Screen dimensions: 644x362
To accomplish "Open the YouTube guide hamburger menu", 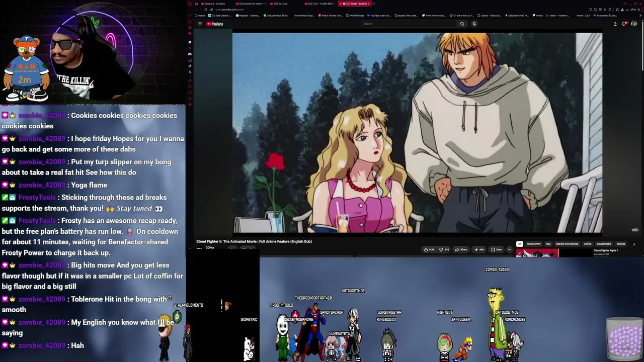I will coord(200,24).
